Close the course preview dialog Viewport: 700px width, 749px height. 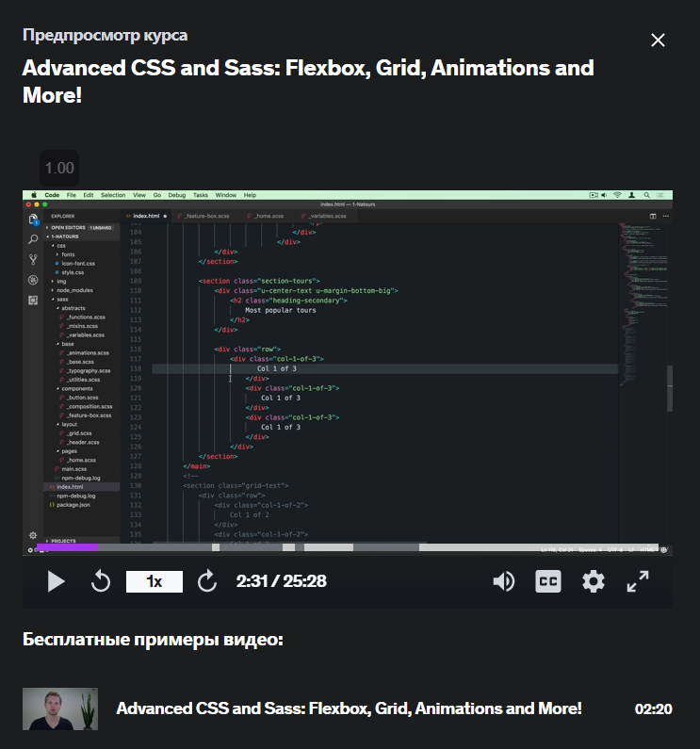tap(658, 41)
